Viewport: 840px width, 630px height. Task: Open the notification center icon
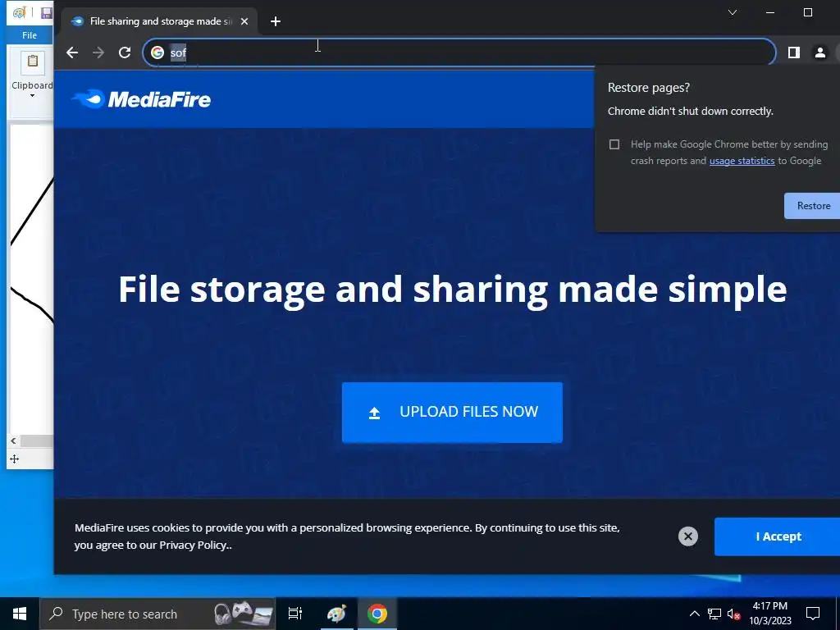click(813, 614)
